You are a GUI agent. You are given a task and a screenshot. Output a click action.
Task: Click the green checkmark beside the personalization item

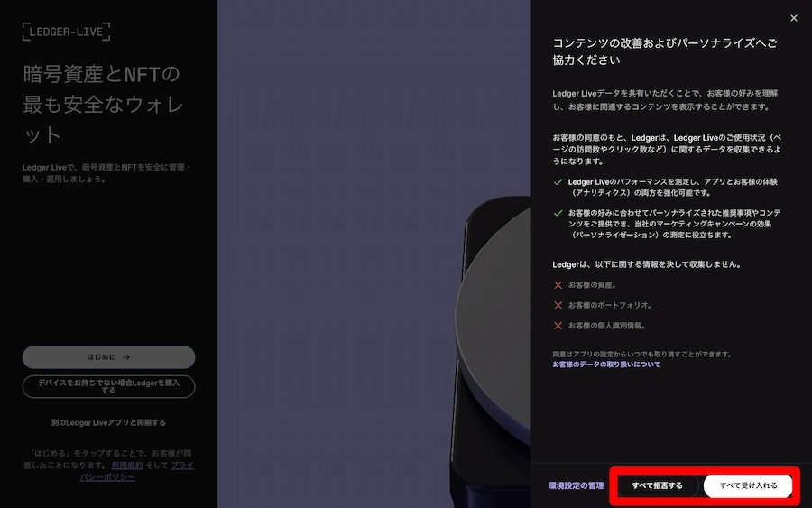(558, 213)
